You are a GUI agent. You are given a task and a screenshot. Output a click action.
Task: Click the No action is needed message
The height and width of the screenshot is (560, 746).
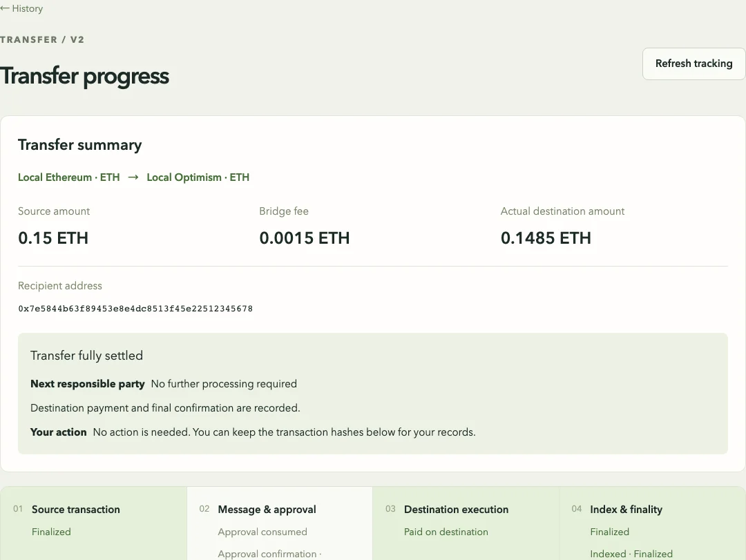click(x=284, y=432)
